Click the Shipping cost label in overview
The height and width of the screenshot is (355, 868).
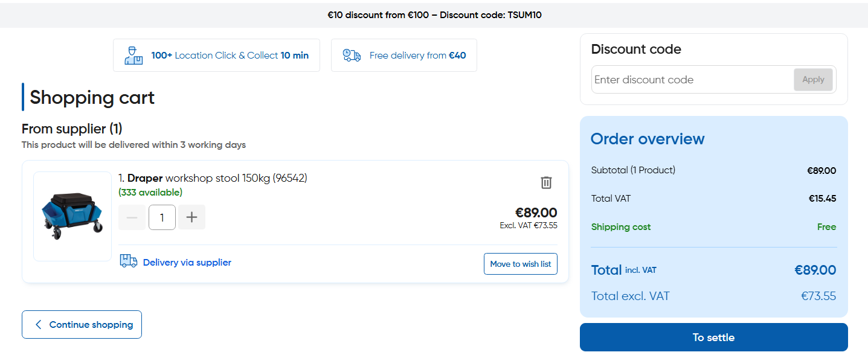point(621,227)
